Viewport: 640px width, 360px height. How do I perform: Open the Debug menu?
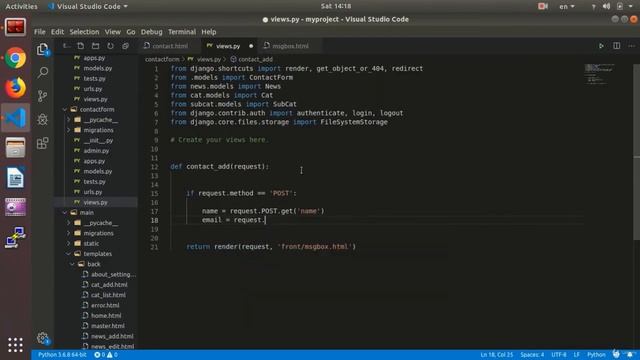pos(151,32)
